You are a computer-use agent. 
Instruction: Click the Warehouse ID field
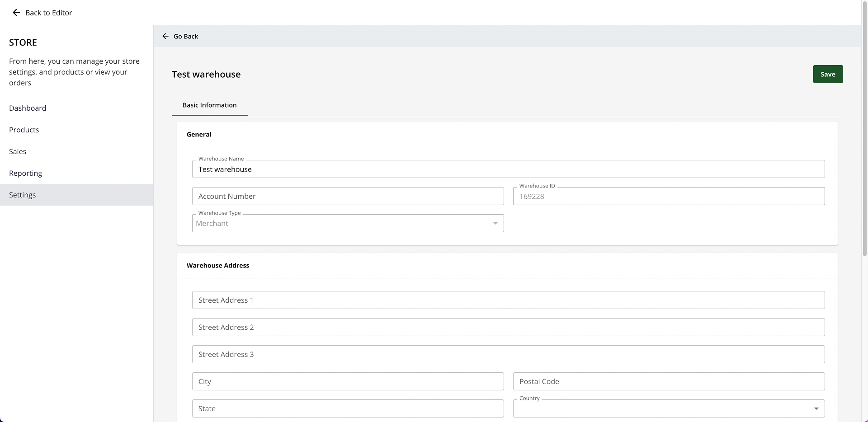669,196
